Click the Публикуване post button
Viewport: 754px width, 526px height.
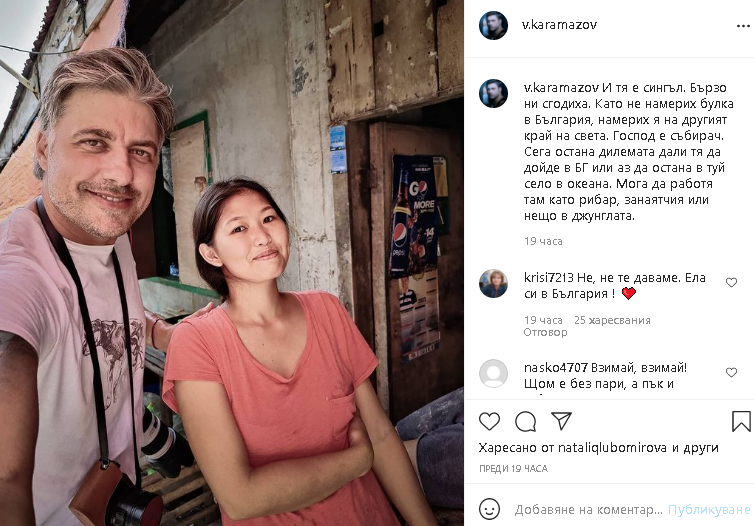(x=709, y=510)
